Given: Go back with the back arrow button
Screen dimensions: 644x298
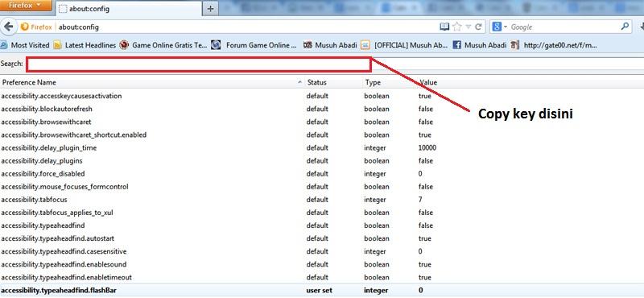Looking at the screenshot, I should tap(9, 27).
